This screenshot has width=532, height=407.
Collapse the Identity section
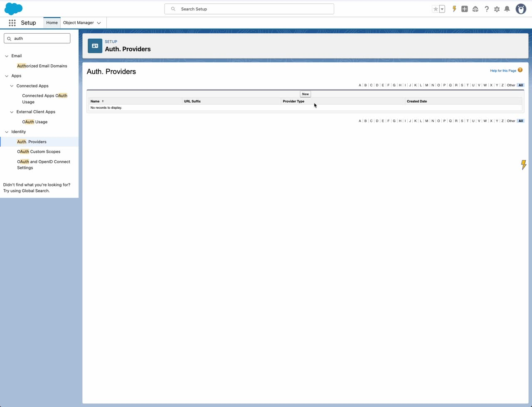coord(7,132)
